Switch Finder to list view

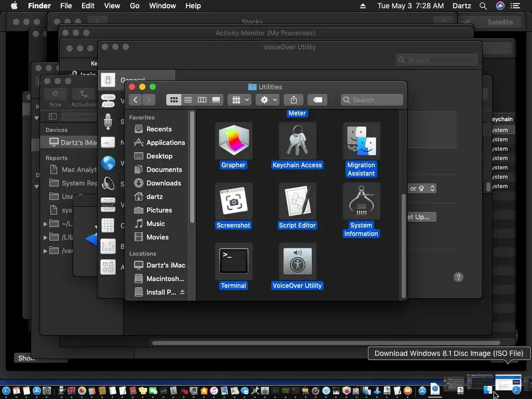point(188,100)
